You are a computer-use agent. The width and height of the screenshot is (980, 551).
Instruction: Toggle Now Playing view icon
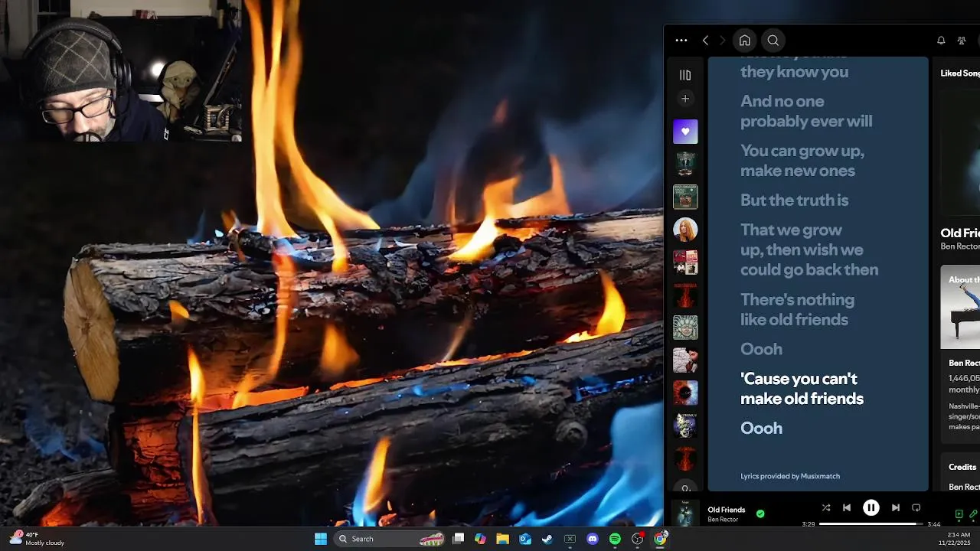tap(959, 514)
